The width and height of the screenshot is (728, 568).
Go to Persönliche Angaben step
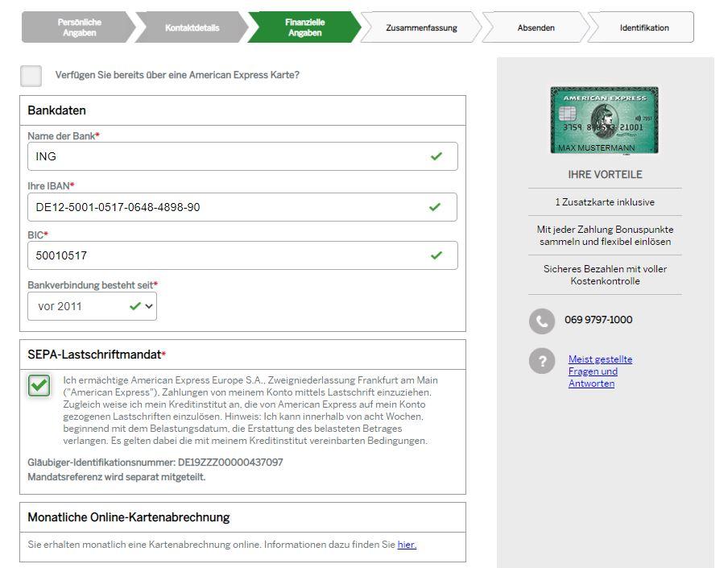point(79,27)
